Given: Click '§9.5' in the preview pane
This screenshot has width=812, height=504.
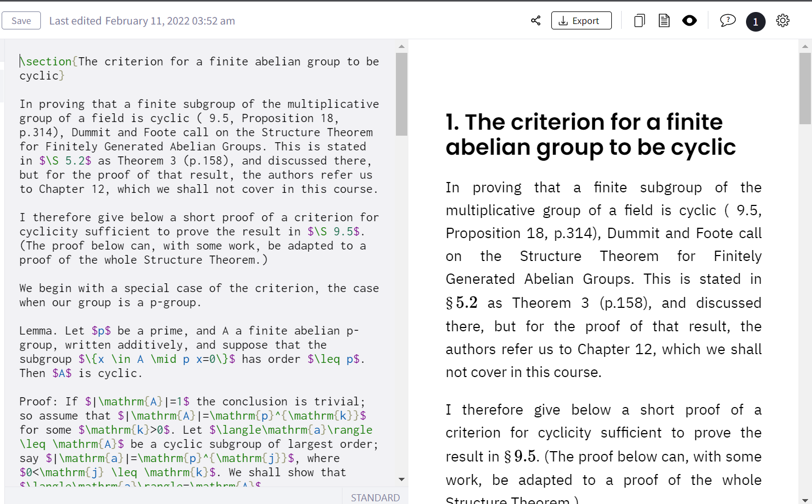Looking at the screenshot, I should (521, 456).
